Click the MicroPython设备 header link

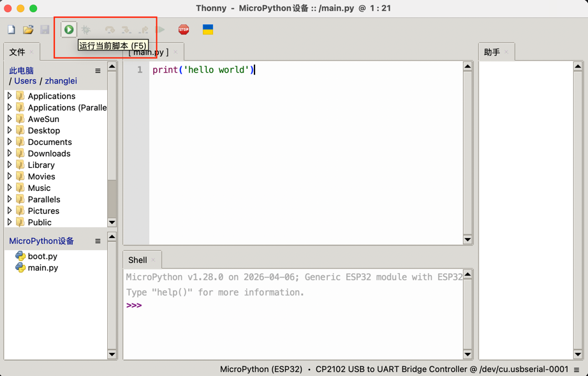tap(41, 241)
